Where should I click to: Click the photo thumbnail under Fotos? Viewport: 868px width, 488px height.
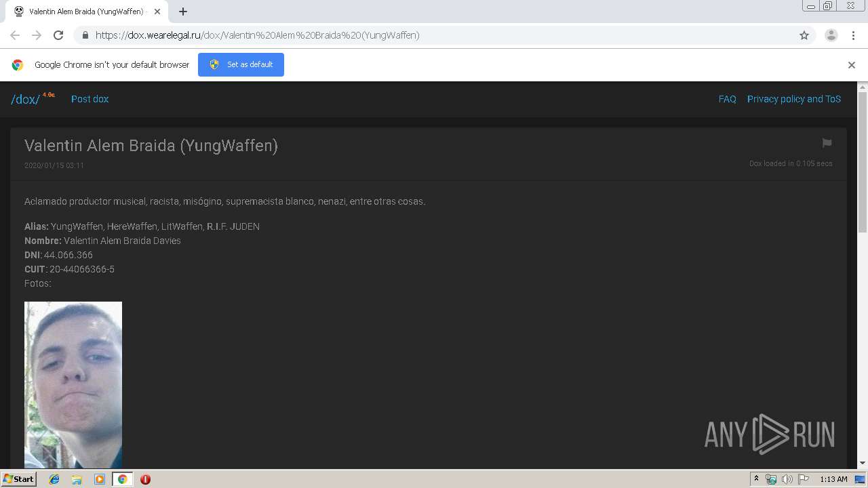point(73,384)
